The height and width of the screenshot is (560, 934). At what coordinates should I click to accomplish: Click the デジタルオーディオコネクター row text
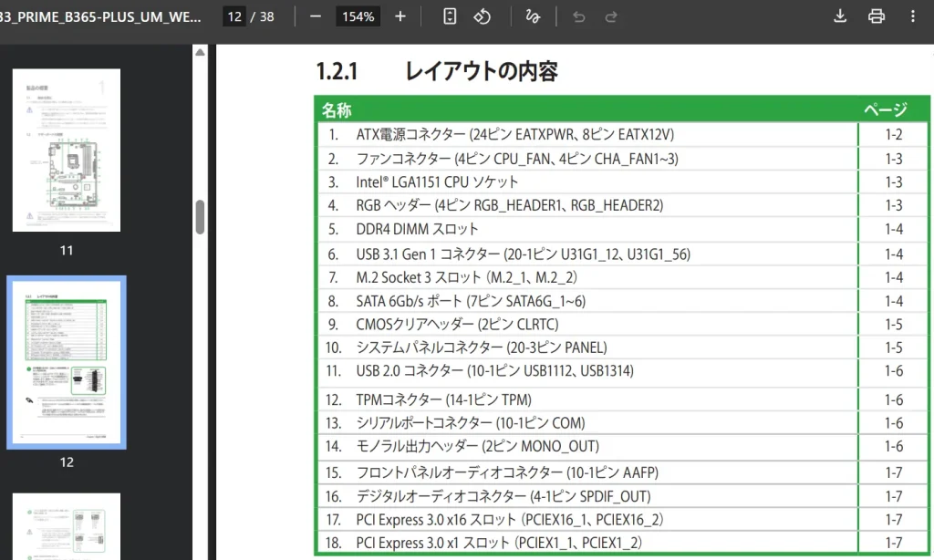503,497
